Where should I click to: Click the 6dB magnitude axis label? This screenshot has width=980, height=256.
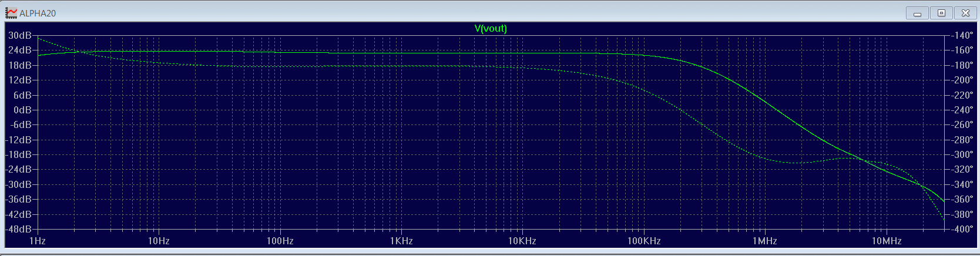click(x=22, y=95)
